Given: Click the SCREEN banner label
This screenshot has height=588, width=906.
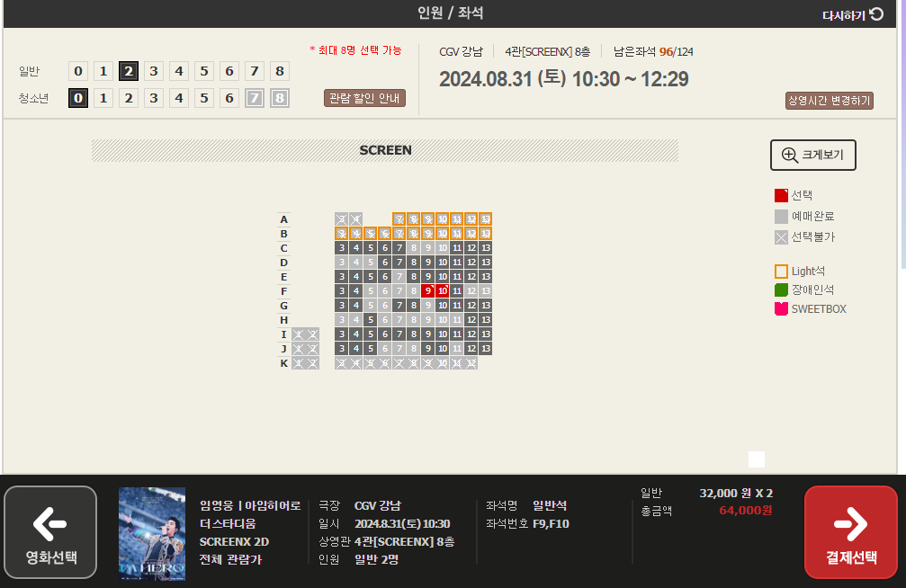Looking at the screenshot, I should click(x=385, y=150).
